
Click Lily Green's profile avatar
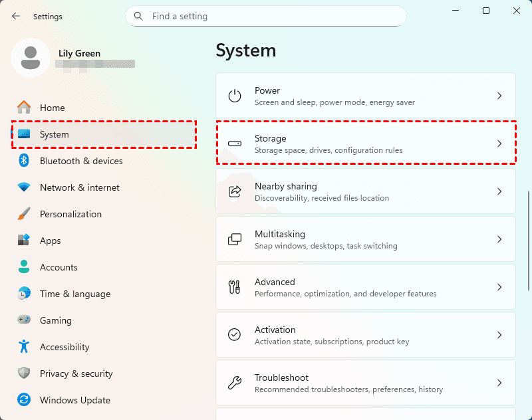(30, 58)
